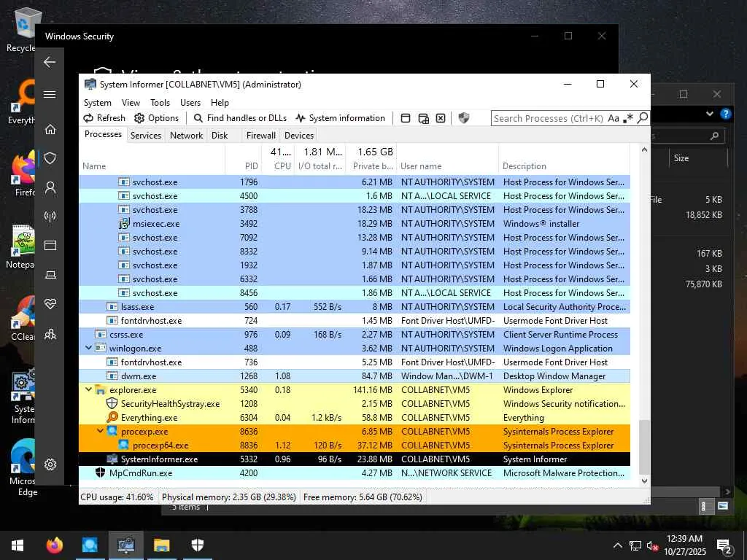The width and height of the screenshot is (747, 560).
Task: Open Account protection in Windows Security
Action: click(50, 187)
